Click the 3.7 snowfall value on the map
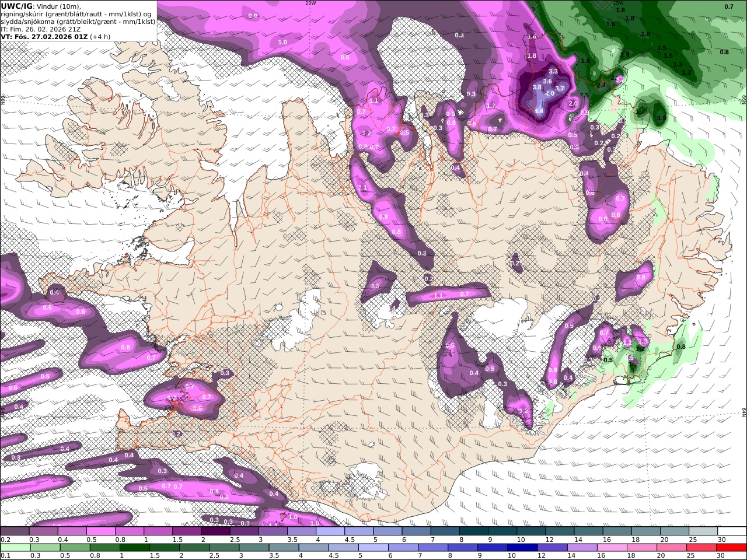The height and width of the screenshot is (560, 747). [560, 88]
